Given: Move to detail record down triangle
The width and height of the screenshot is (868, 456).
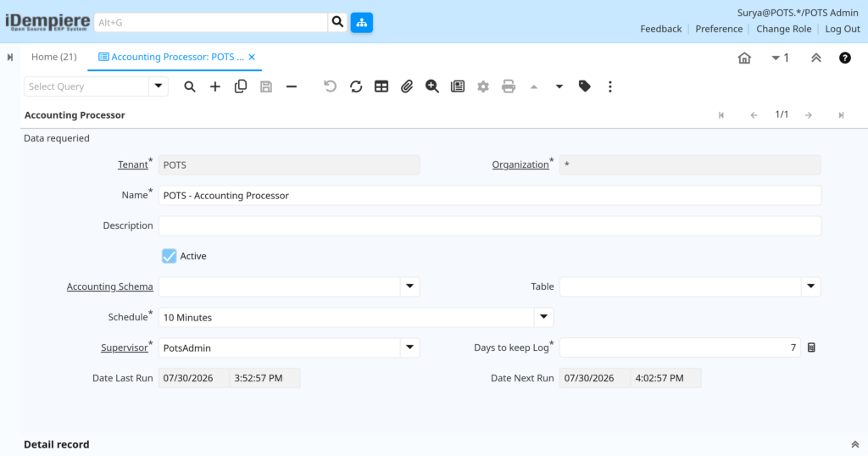Looking at the screenshot, I should click(559, 86).
